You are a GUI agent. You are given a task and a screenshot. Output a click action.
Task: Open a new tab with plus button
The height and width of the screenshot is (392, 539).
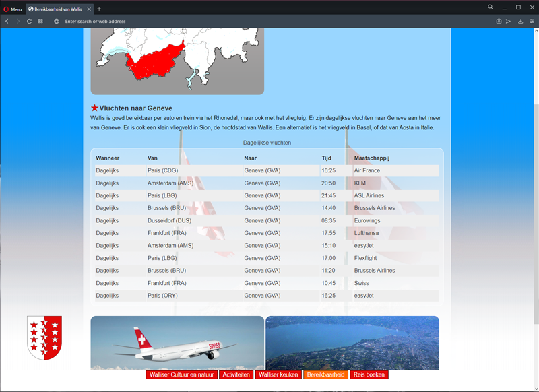tap(99, 9)
